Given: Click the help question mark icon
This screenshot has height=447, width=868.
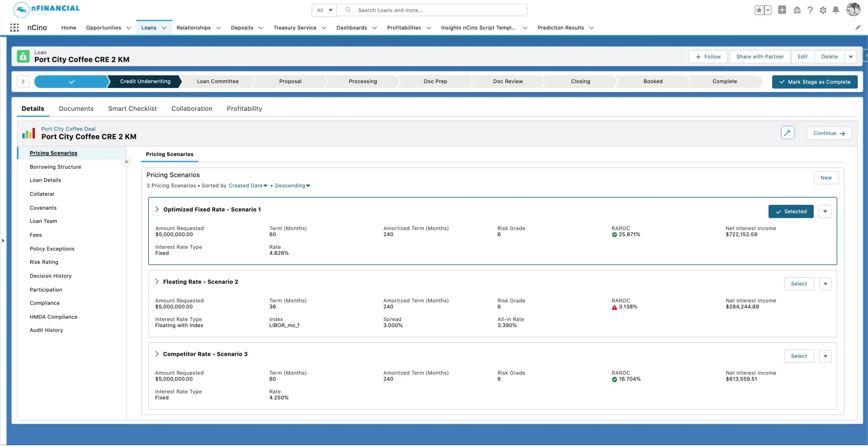Looking at the screenshot, I should coord(810,10).
